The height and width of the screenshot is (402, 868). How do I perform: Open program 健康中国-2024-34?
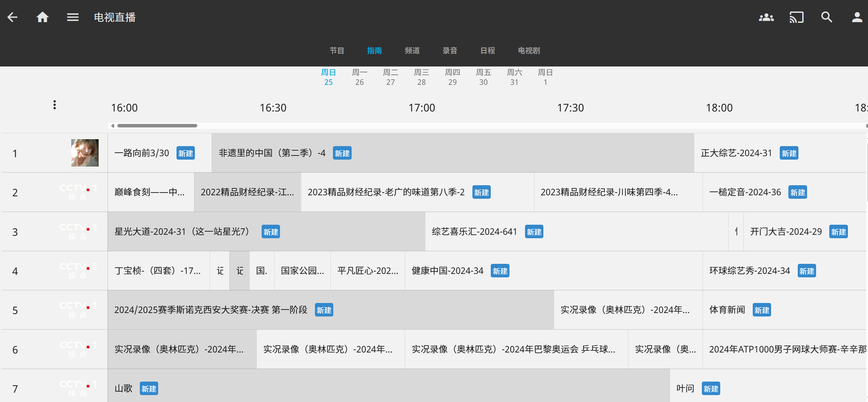pyautogui.click(x=447, y=271)
